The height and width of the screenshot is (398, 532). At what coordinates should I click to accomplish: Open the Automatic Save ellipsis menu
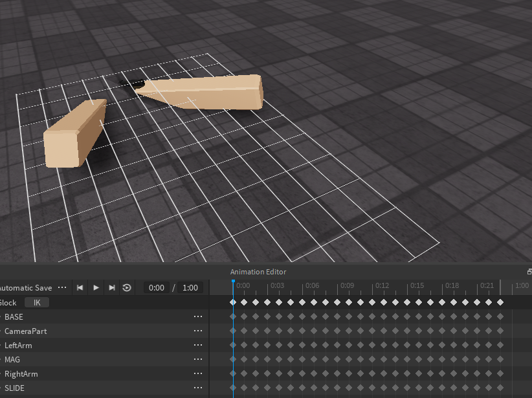(62, 287)
